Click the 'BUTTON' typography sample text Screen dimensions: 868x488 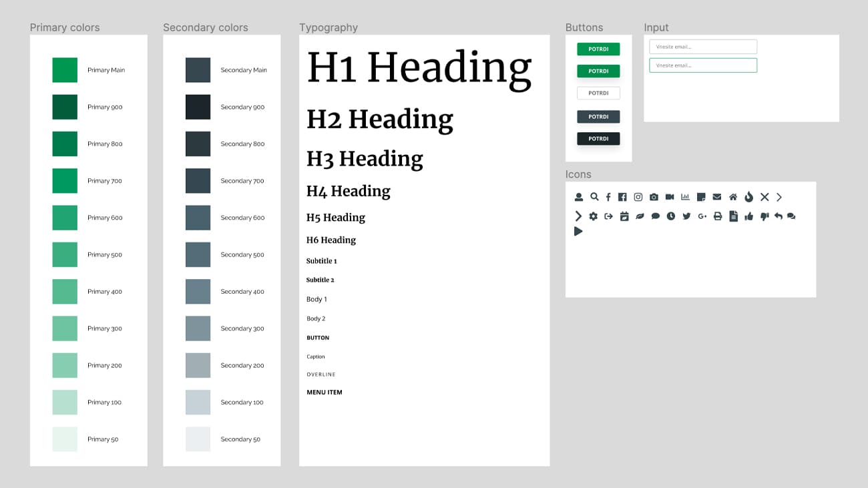tap(318, 338)
